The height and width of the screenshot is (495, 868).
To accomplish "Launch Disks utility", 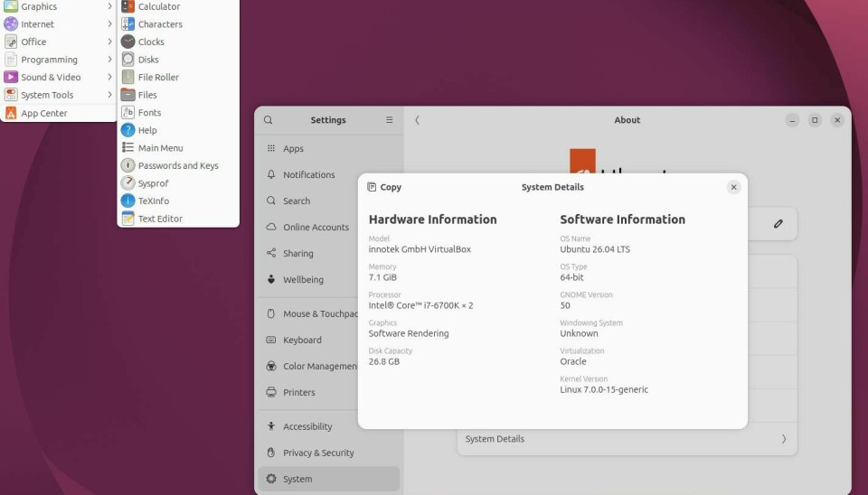I will [178, 60].
